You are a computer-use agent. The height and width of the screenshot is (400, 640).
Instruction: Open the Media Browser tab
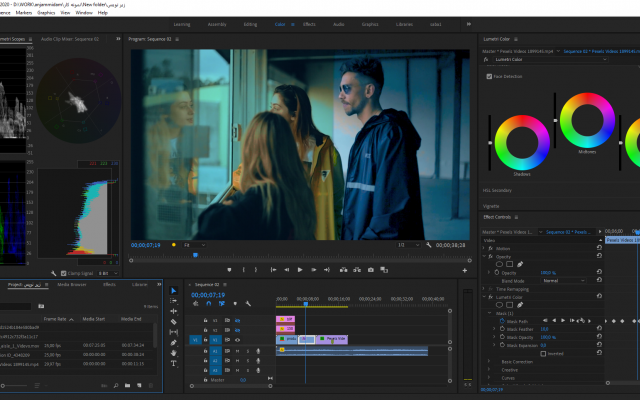coord(72,284)
